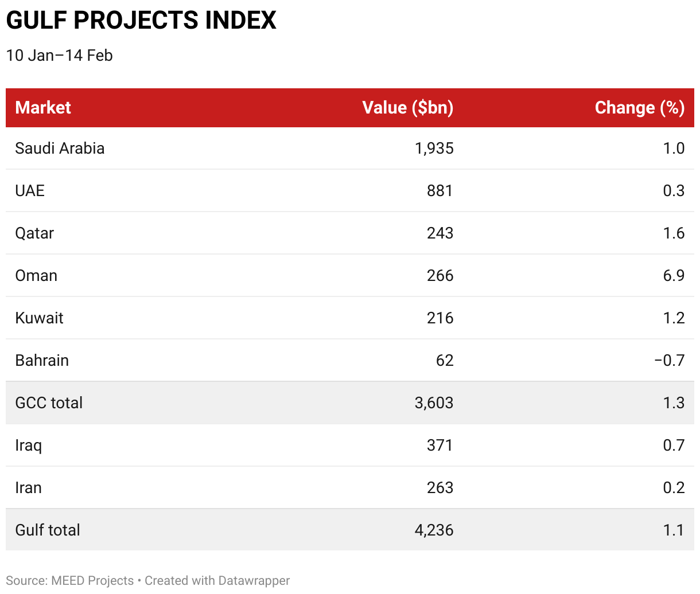700x594 pixels.
Task: Select the GCC total row label
Action: tap(49, 403)
